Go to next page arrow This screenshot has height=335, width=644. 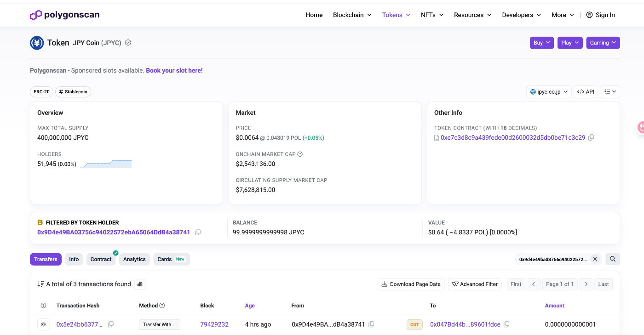tap(586, 284)
